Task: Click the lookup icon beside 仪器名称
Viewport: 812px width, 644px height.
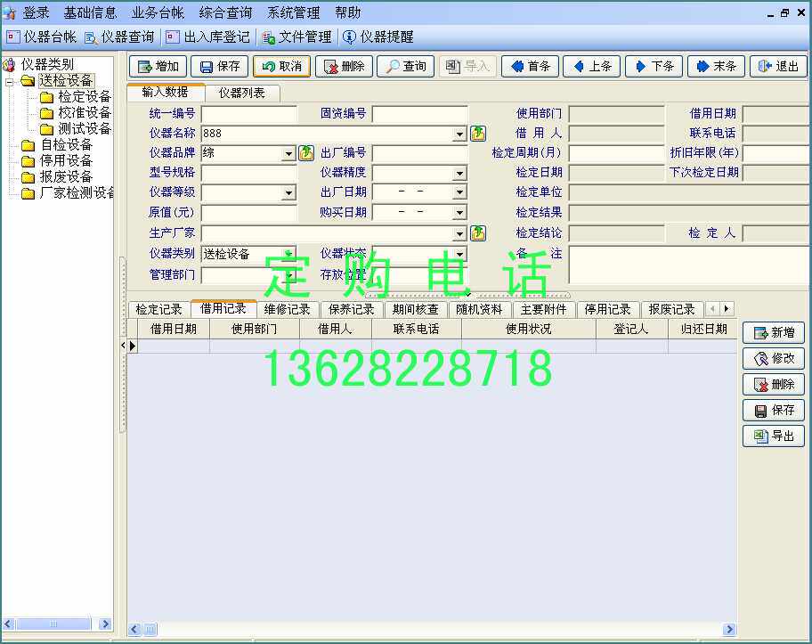Action: coord(478,134)
